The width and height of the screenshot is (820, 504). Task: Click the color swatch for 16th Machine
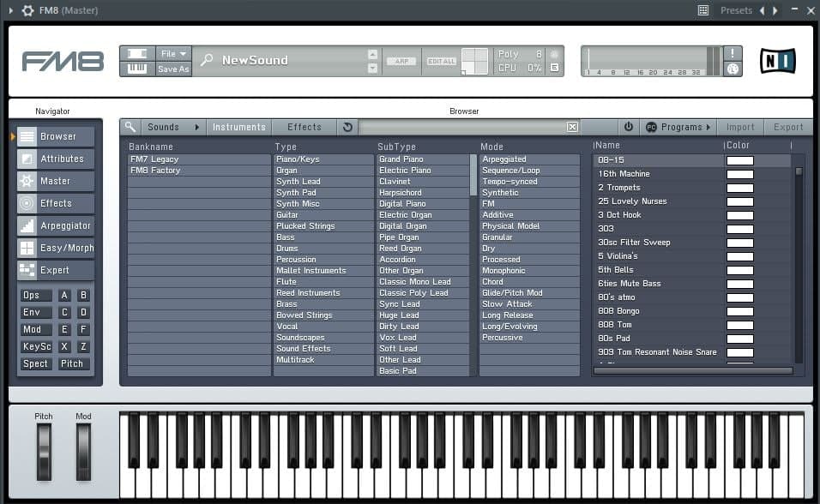(x=740, y=174)
